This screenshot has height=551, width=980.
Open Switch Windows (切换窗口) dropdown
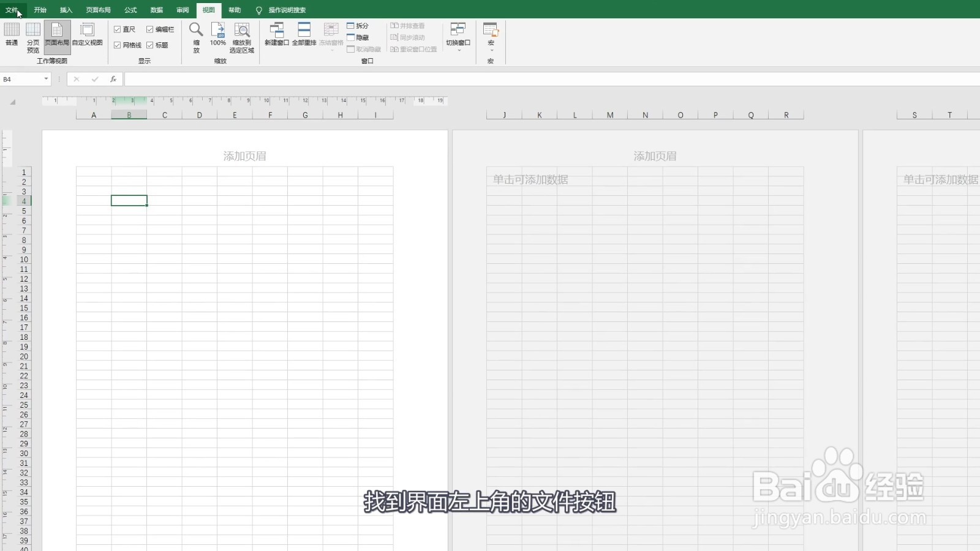click(x=458, y=37)
